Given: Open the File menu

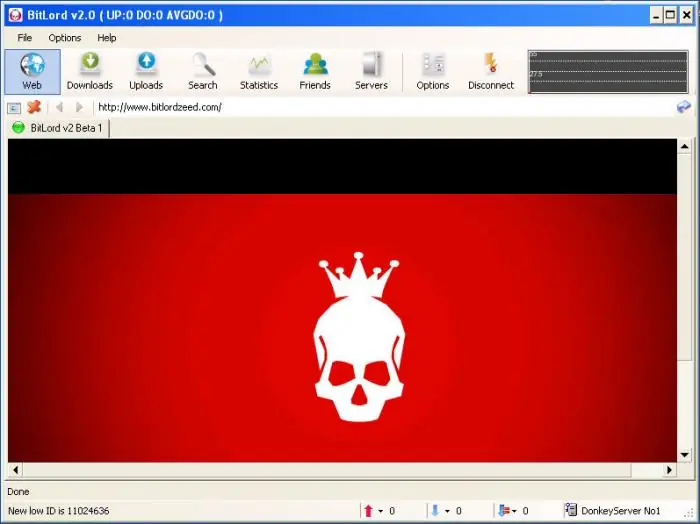Looking at the screenshot, I should pyautogui.click(x=25, y=38).
